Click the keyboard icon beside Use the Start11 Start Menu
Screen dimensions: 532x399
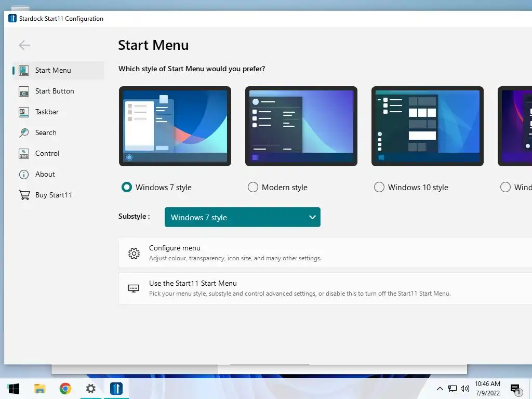click(134, 288)
